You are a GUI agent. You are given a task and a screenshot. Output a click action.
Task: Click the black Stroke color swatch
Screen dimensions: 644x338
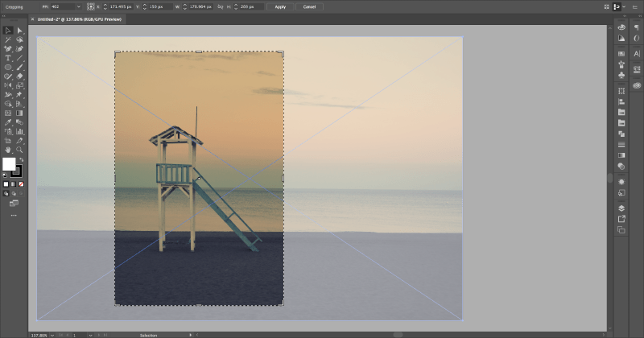[17, 171]
